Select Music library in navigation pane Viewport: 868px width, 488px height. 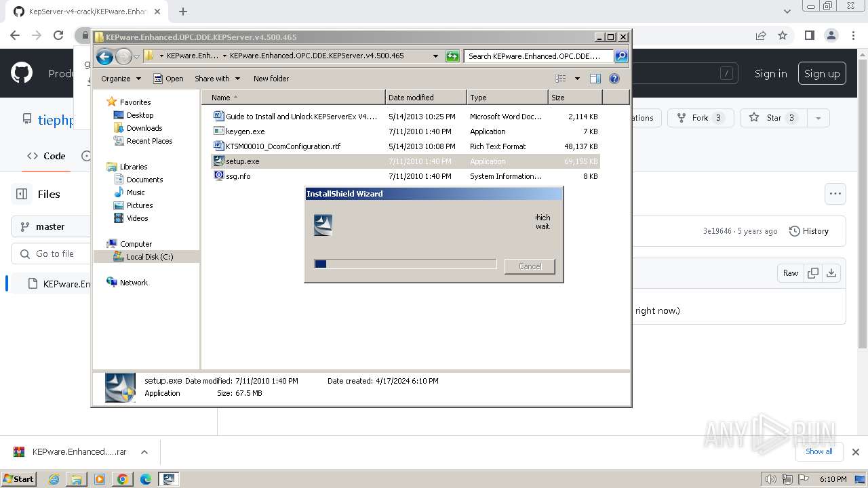(x=136, y=192)
